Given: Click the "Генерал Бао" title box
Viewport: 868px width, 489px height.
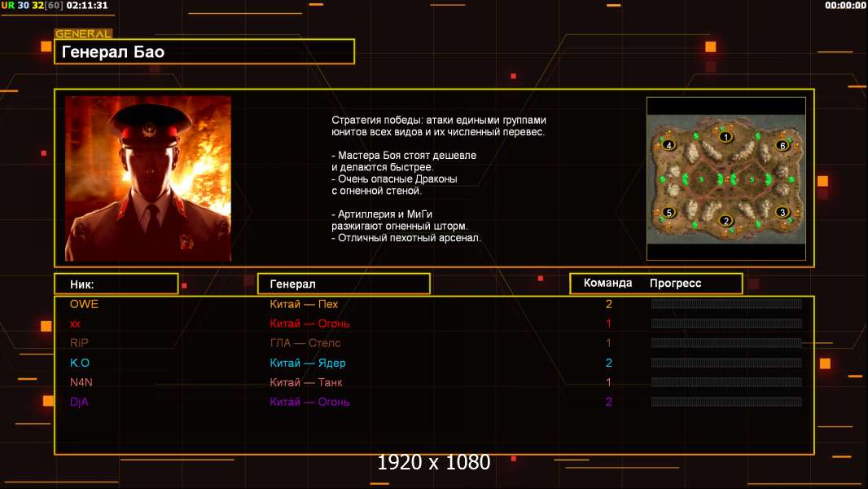Looking at the screenshot, I should click(204, 51).
